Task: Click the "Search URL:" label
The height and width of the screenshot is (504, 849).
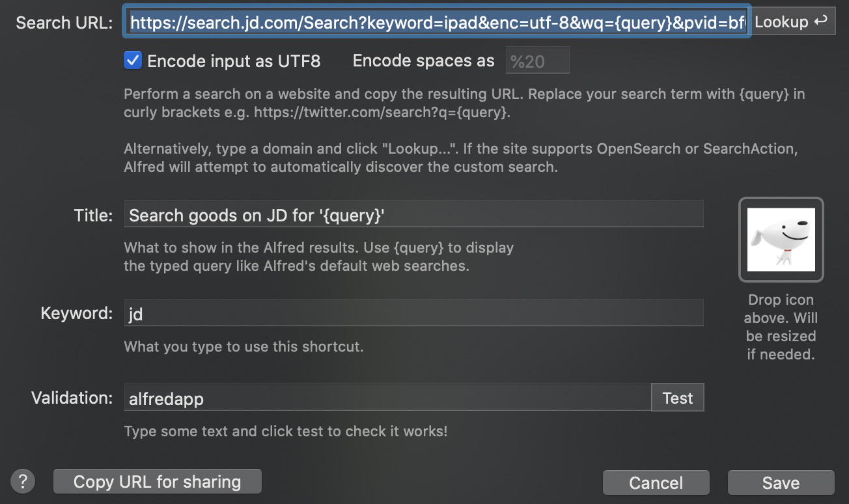Action: coord(64,23)
